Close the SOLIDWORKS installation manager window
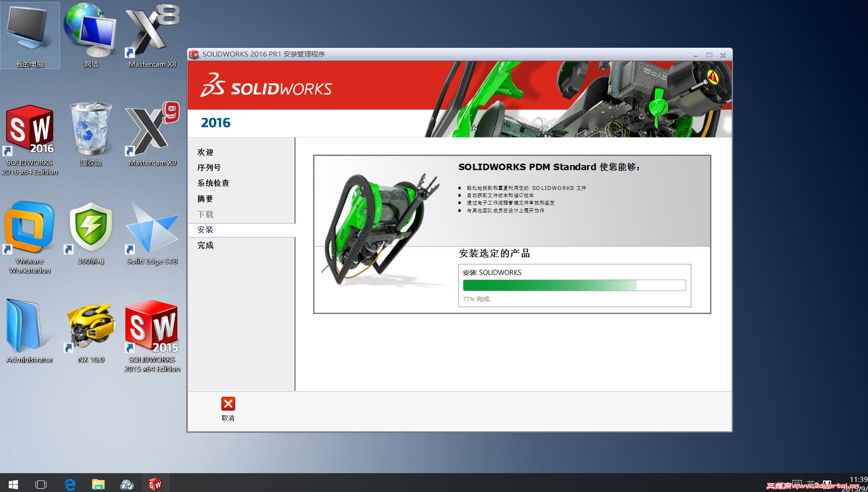Image resolution: width=868 pixels, height=492 pixels. point(723,55)
